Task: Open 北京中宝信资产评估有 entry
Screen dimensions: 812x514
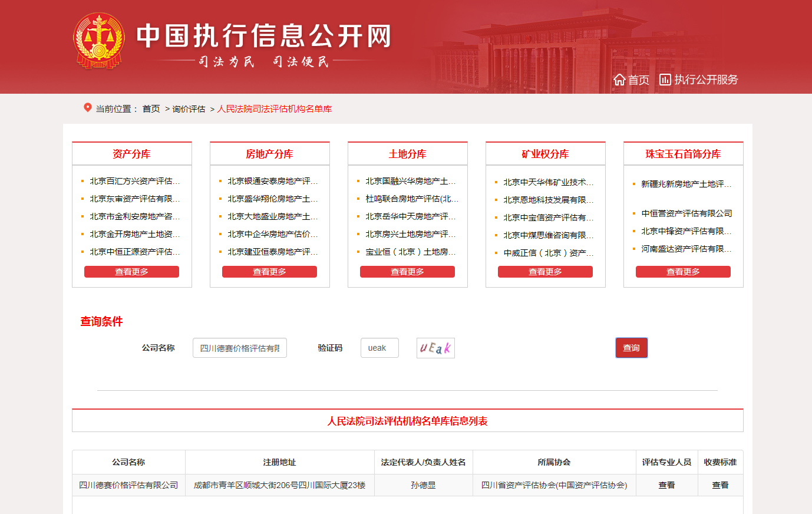Action: 549,218
